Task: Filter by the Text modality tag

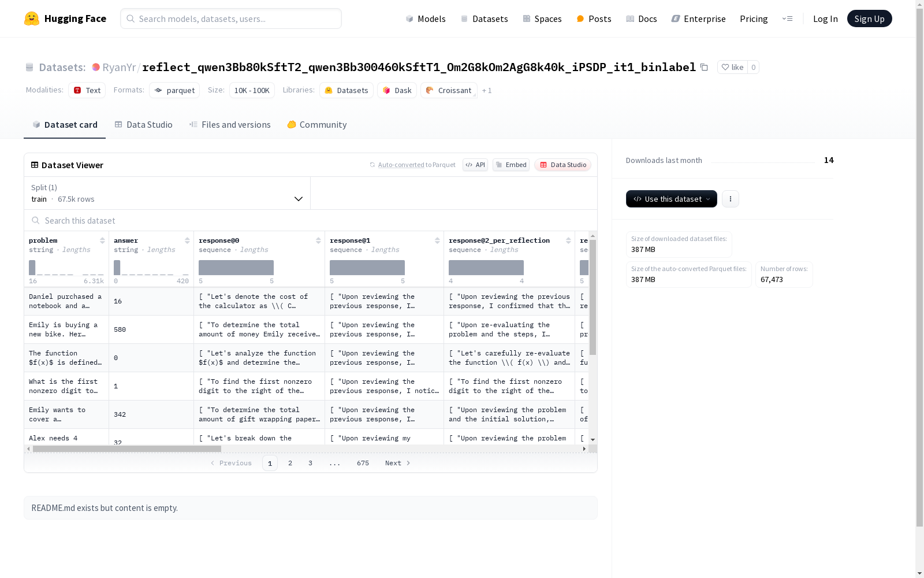Action: [87, 90]
